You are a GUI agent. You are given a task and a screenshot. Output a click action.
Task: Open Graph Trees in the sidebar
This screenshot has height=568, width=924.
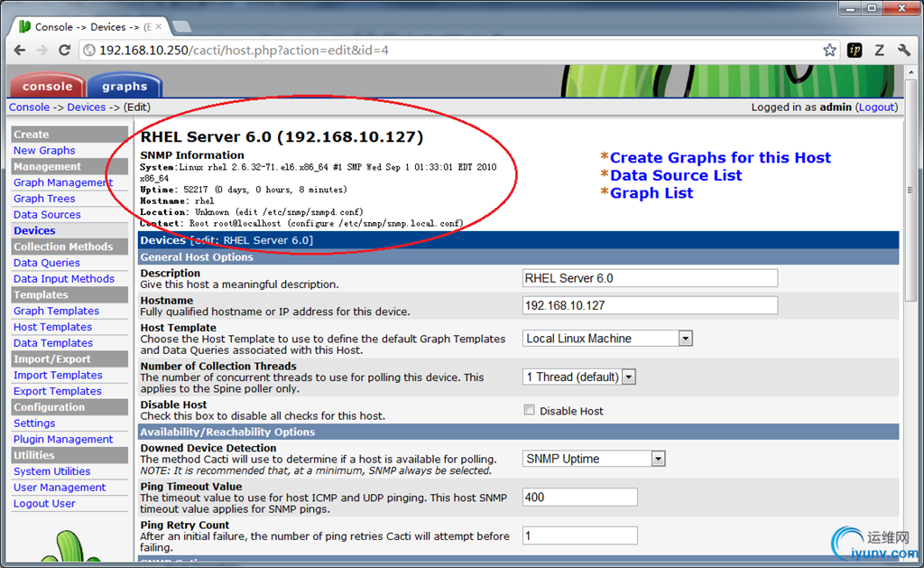[x=44, y=199]
